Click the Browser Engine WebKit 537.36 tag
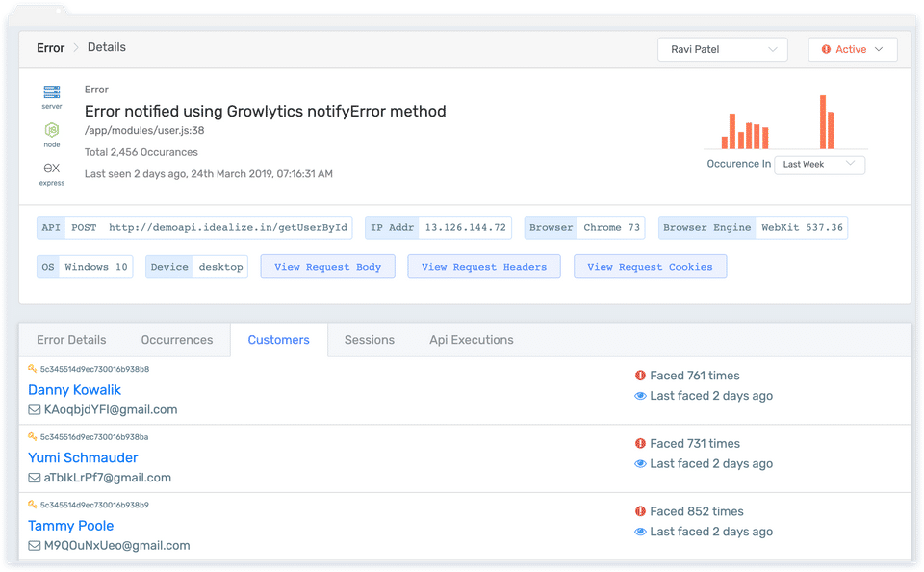The width and height of the screenshot is (924, 572). pos(753,227)
